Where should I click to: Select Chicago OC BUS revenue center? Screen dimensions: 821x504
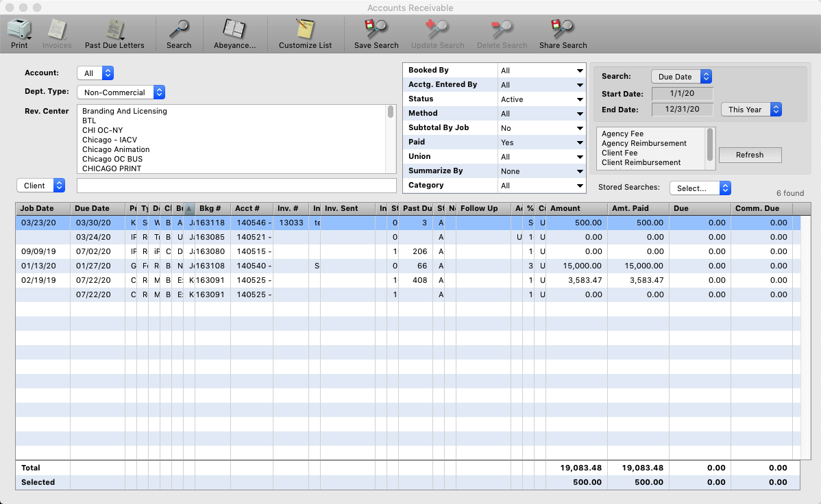pos(112,159)
